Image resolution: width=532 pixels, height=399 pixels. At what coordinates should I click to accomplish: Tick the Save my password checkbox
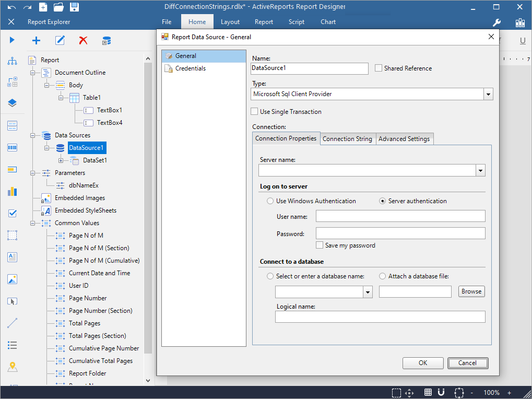[x=320, y=245]
